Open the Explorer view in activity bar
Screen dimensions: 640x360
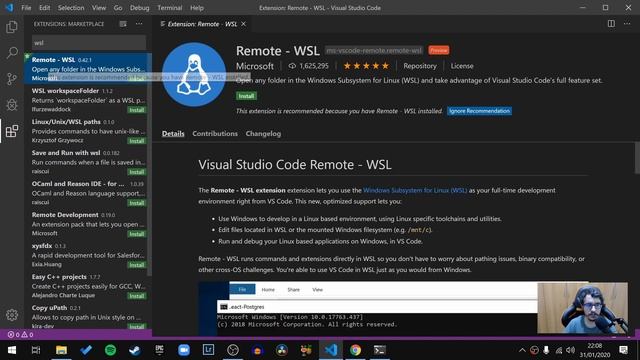[x=12, y=27]
